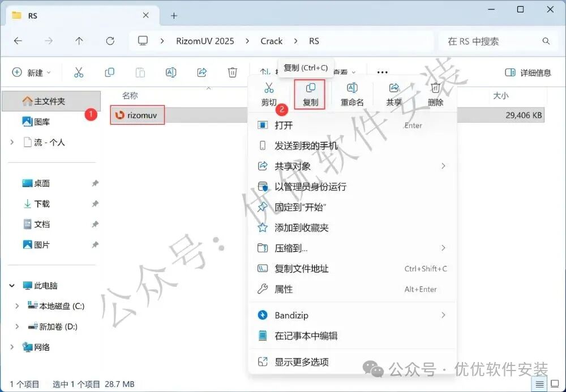Go up one folder level
This screenshot has width=566, height=392.
(x=79, y=41)
